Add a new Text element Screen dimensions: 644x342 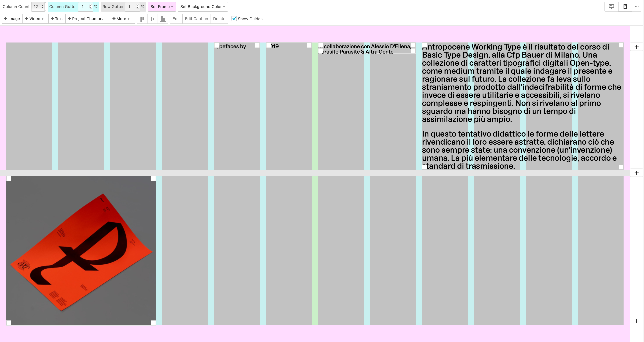click(x=57, y=19)
